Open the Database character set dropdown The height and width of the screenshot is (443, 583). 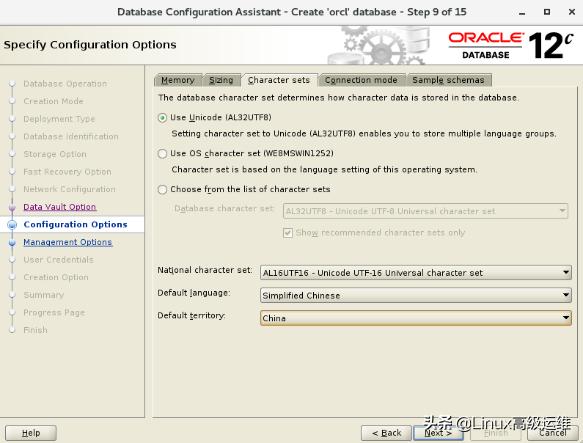(425, 211)
